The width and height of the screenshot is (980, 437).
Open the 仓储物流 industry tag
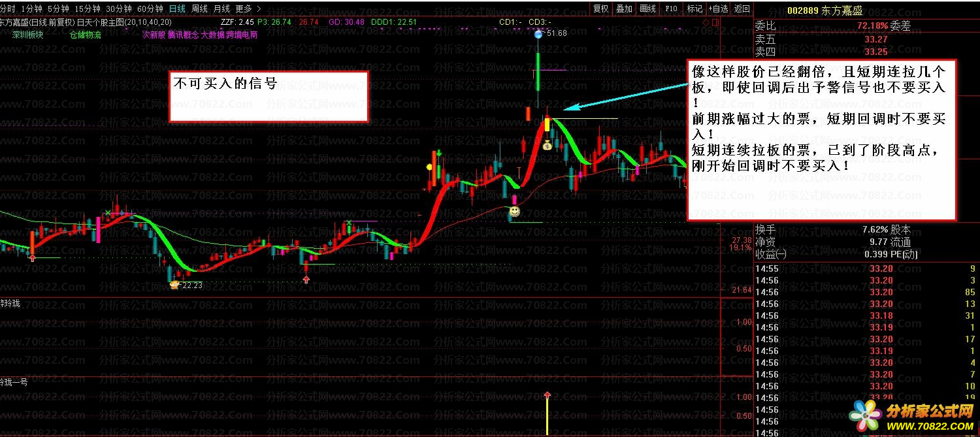pyautogui.click(x=85, y=35)
